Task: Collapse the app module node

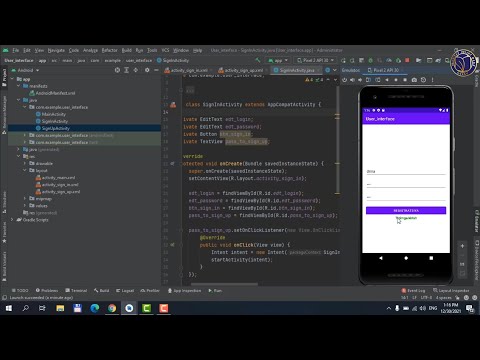Action: [13, 79]
